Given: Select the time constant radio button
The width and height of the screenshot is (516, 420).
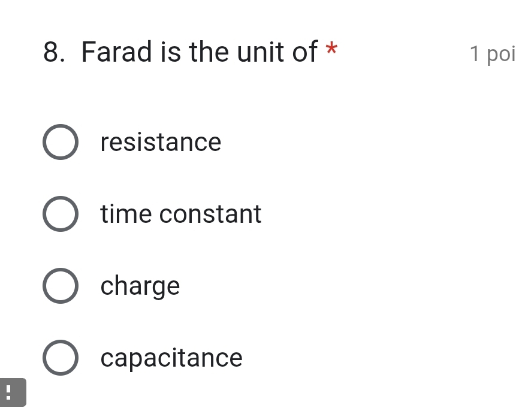Looking at the screenshot, I should point(60,214).
